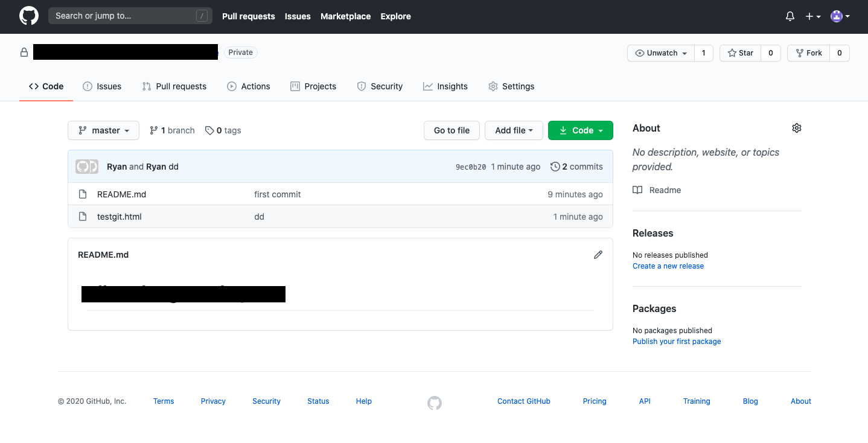This screenshot has width=868, height=443.
Task: Click the Releases heading
Action: [x=653, y=233]
